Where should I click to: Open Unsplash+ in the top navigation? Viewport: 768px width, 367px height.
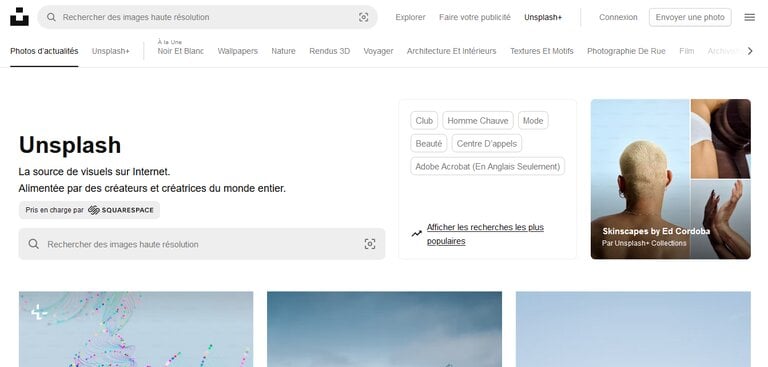[x=543, y=17]
